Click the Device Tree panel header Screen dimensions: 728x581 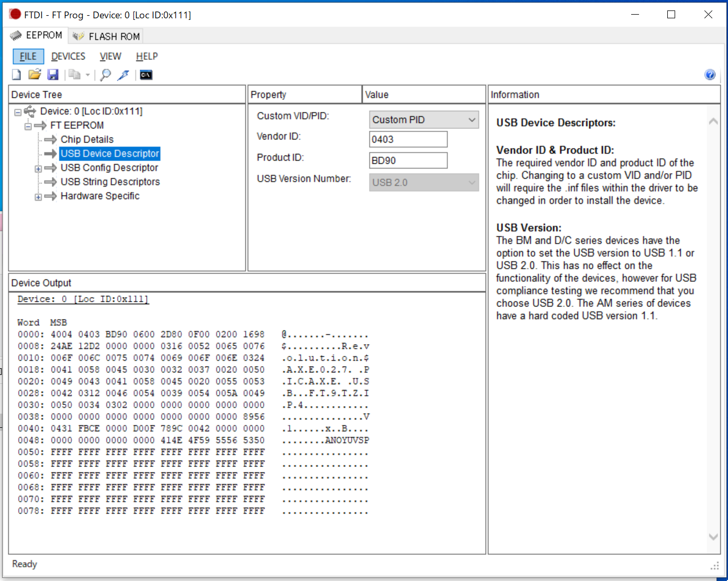click(x=127, y=95)
